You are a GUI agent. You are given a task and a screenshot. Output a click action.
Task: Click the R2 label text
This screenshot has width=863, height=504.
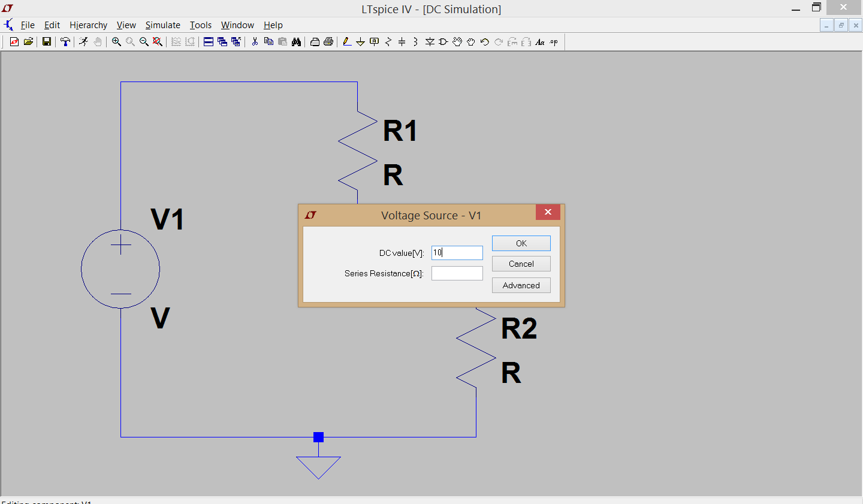pyautogui.click(x=519, y=328)
